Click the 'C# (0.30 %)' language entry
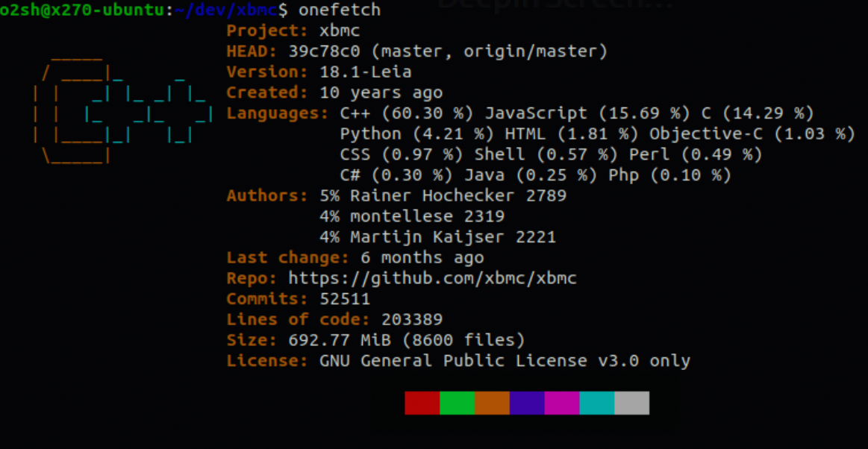The image size is (868, 449). click(396, 176)
